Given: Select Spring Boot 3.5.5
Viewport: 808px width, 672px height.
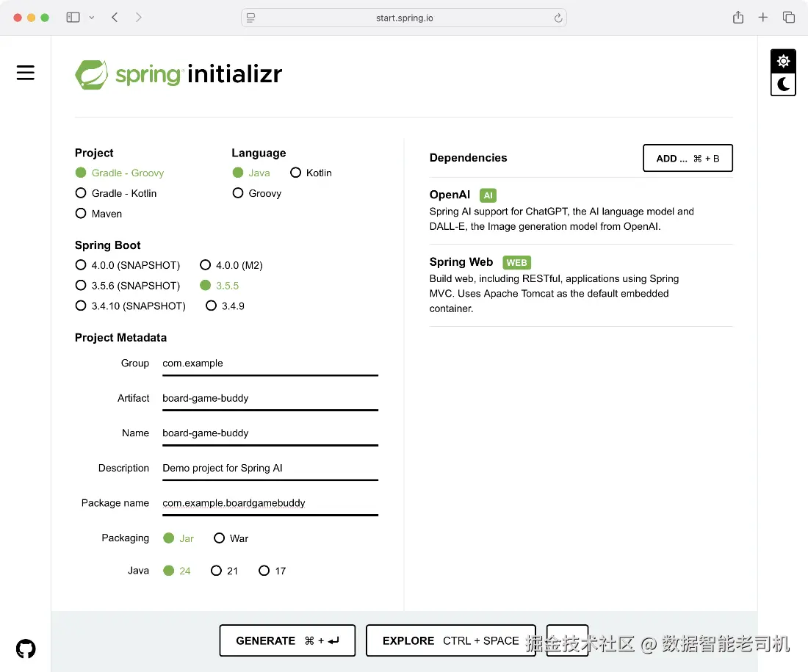Looking at the screenshot, I should point(220,286).
